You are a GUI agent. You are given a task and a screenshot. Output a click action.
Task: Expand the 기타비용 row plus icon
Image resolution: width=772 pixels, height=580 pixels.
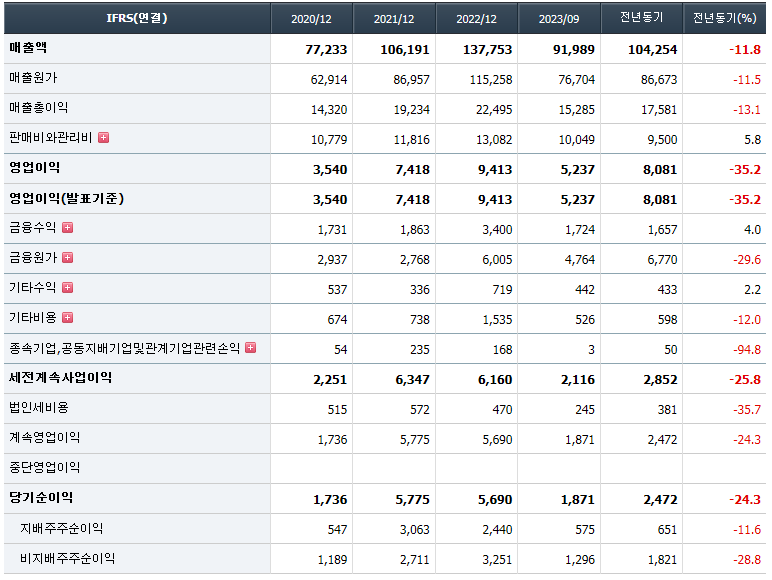coord(67,318)
